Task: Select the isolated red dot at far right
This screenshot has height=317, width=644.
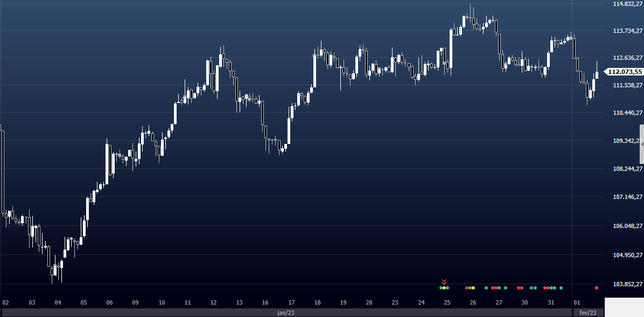Action: pyautogui.click(x=597, y=287)
